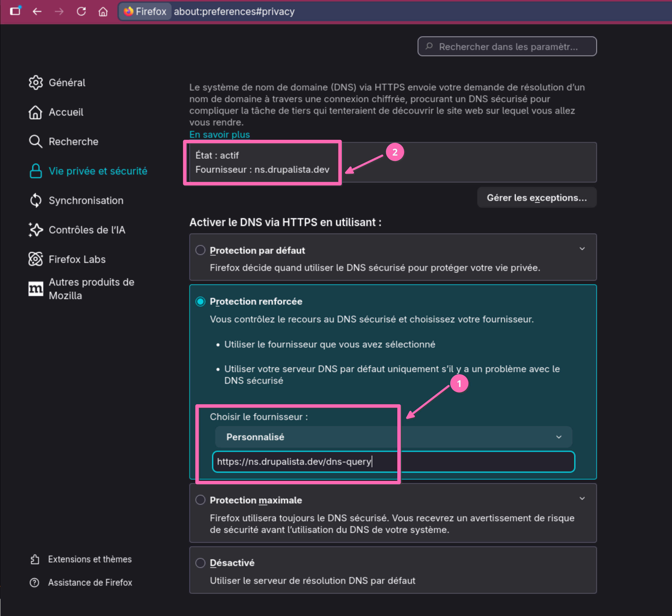Click the Synchronisation sync icon
This screenshot has height=616, width=672.
point(36,200)
